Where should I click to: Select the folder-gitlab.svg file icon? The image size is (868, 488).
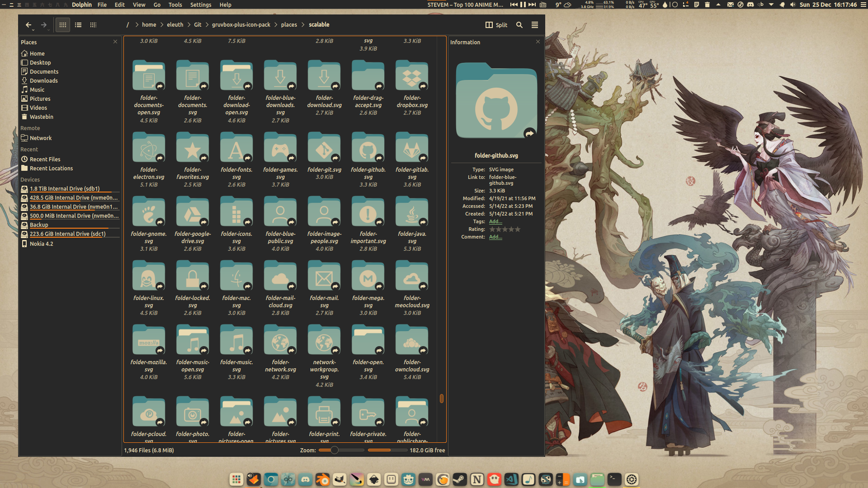click(412, 147)
